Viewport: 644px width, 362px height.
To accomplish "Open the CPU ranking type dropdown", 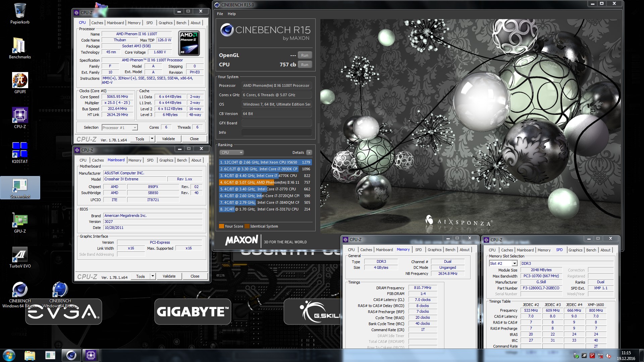I will coord(231,153).
